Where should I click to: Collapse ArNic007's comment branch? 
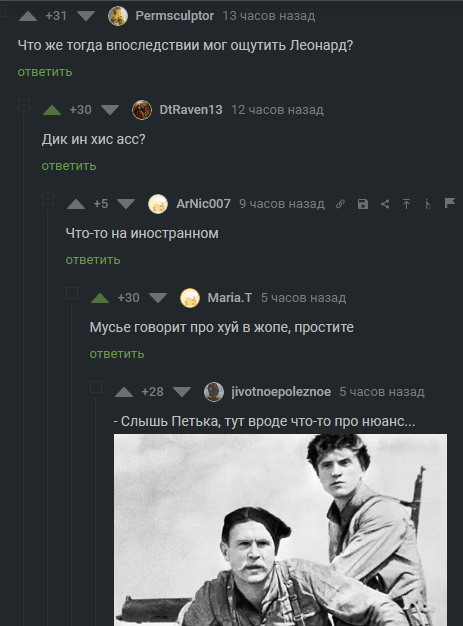(x=48, y=199)
